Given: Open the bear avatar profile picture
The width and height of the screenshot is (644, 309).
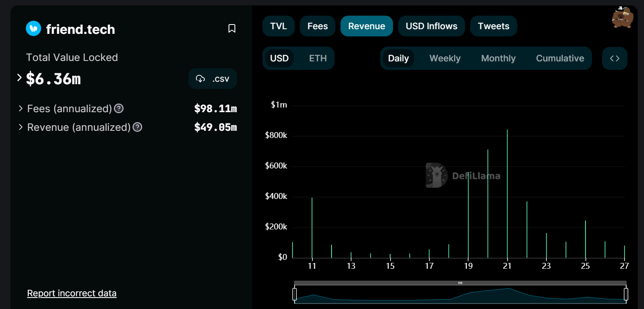Looking at the screenshot, I should (622, 17).
